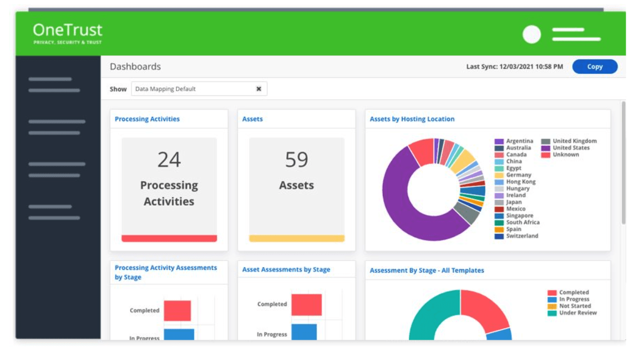Click the Completed legend swatch in Assessment By Stage

click(552, 293)
